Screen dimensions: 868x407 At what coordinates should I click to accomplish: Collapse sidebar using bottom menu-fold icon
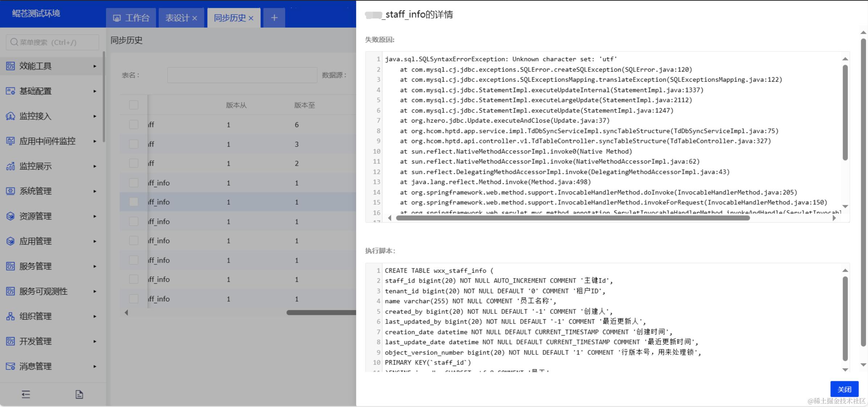coord(26,394)
